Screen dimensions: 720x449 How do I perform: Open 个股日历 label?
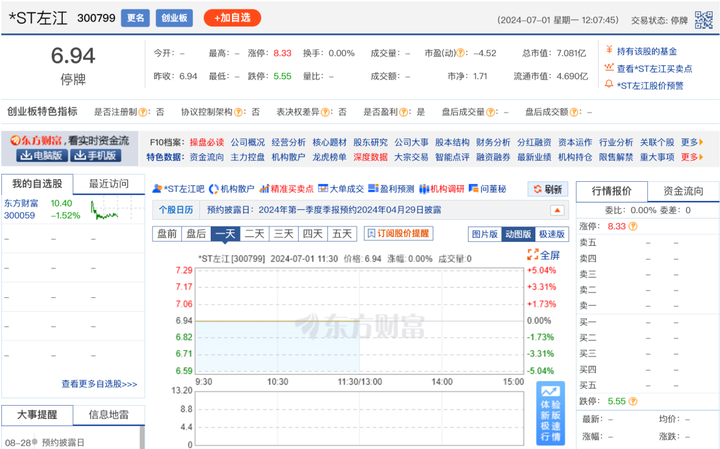pos(176,210)
